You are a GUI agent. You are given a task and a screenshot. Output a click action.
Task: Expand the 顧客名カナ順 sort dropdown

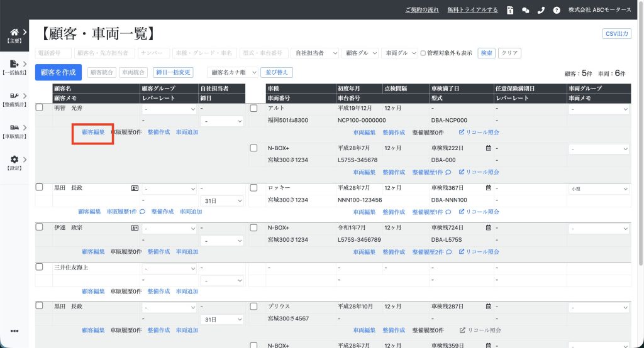point(233,73)
